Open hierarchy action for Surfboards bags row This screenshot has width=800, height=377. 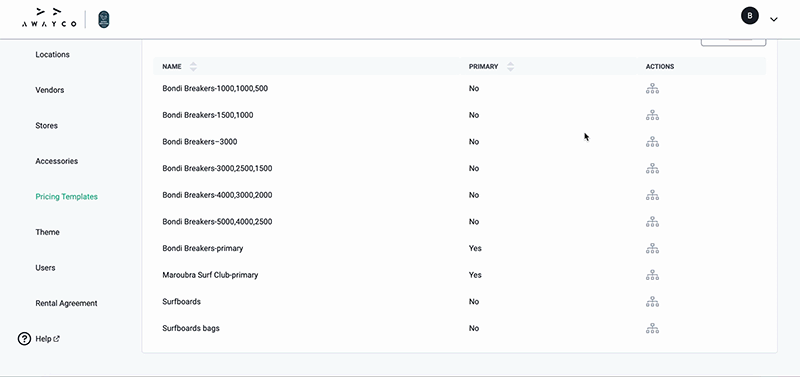click(652, 329)
